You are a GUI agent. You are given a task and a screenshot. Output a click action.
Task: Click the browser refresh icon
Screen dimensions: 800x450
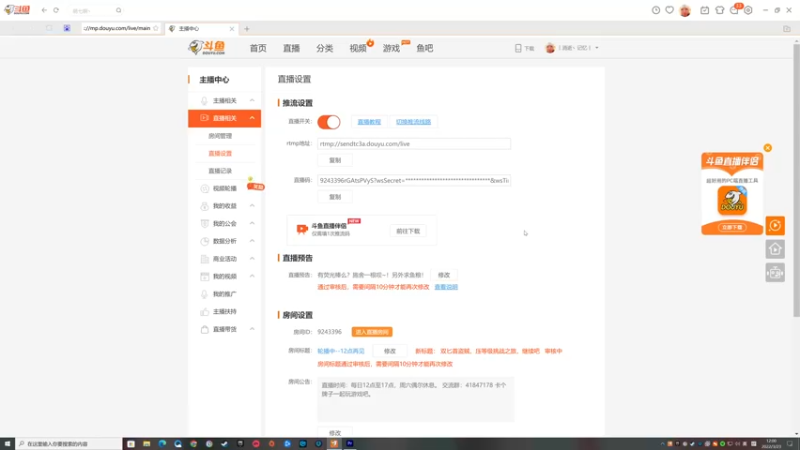click(56, 10)
